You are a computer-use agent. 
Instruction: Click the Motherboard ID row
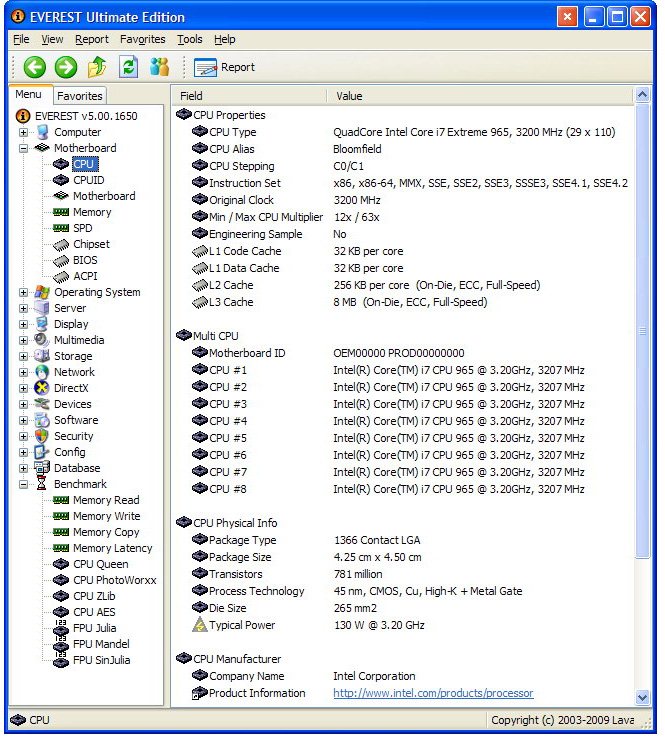[x=402, y=353]
